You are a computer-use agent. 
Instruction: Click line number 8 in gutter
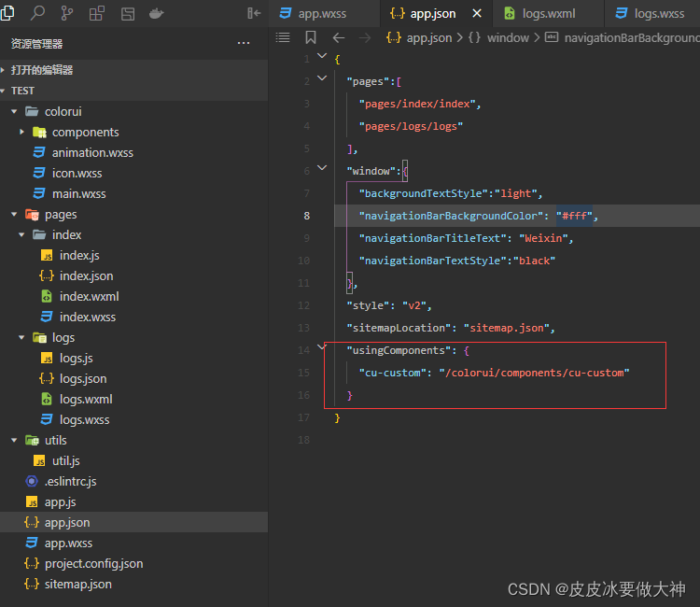point(307,216)
